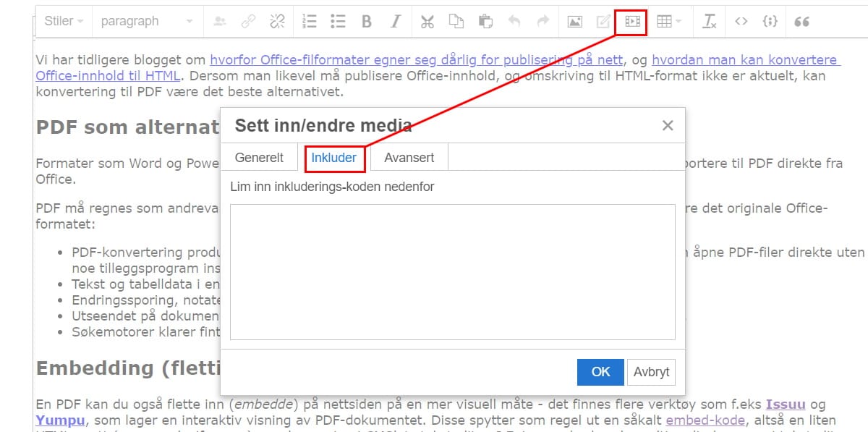Image resolution: width=868 pixels, height=432 pixels.
Task: Switch to the Generelt tab
Action: click(260, 158)
